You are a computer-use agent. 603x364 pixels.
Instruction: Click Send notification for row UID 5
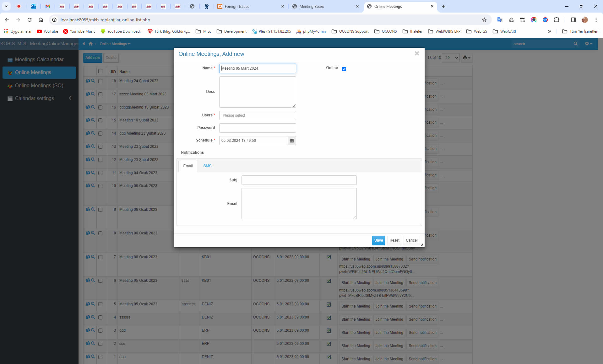point(422,306)
